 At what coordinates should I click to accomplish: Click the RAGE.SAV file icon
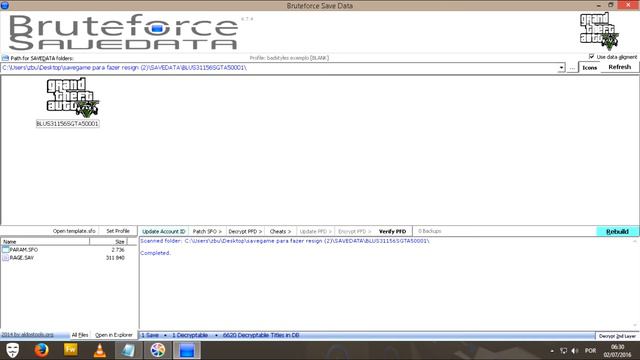tap(5, 258)
